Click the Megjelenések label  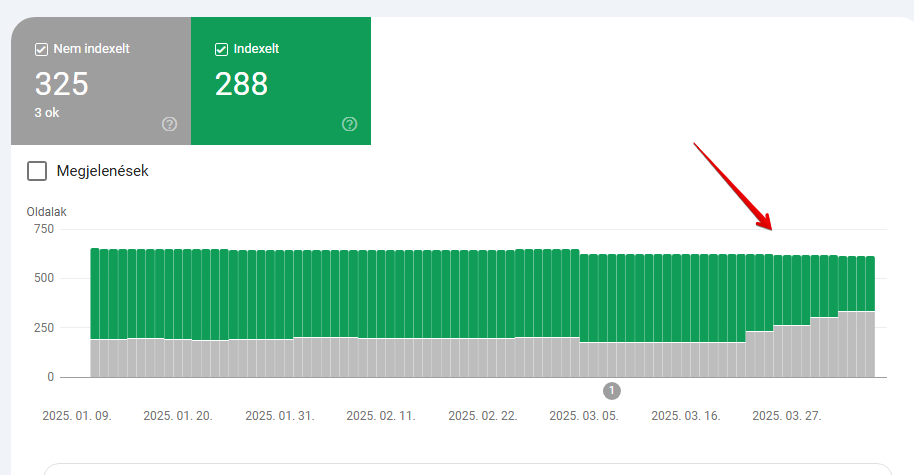(103, 171)
